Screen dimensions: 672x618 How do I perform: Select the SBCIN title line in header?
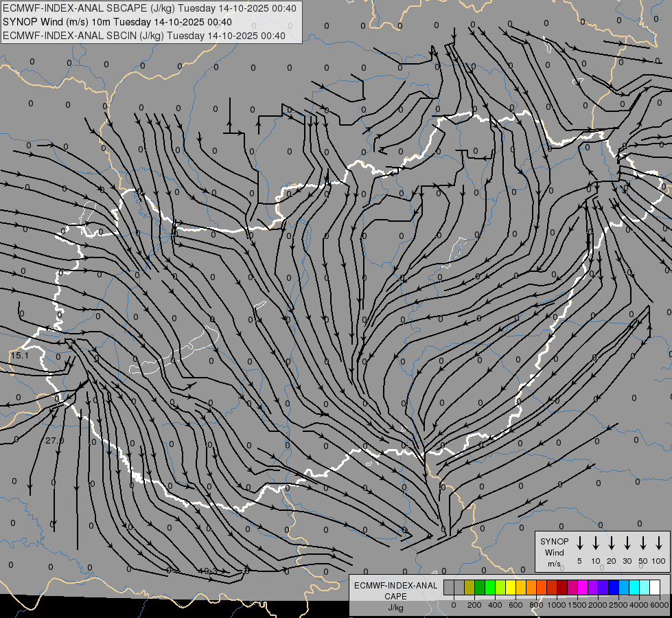pos(144,36)
